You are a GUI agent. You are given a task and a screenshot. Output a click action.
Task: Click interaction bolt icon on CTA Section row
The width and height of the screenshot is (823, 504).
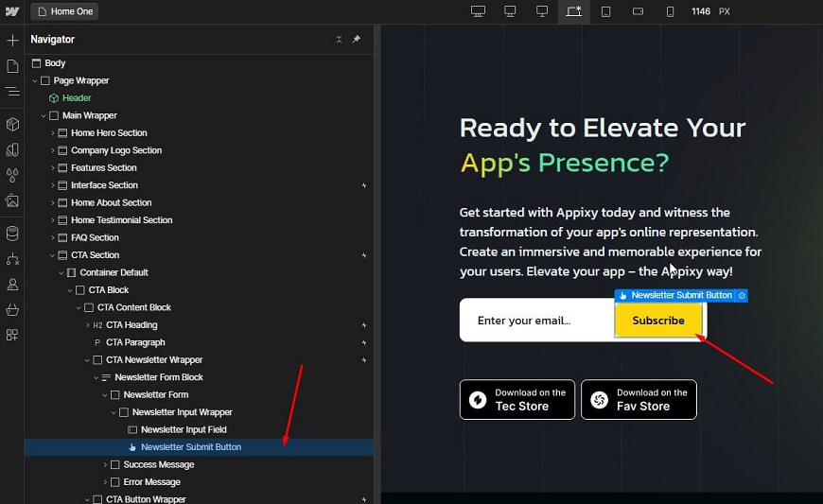(x=364, y=255)
